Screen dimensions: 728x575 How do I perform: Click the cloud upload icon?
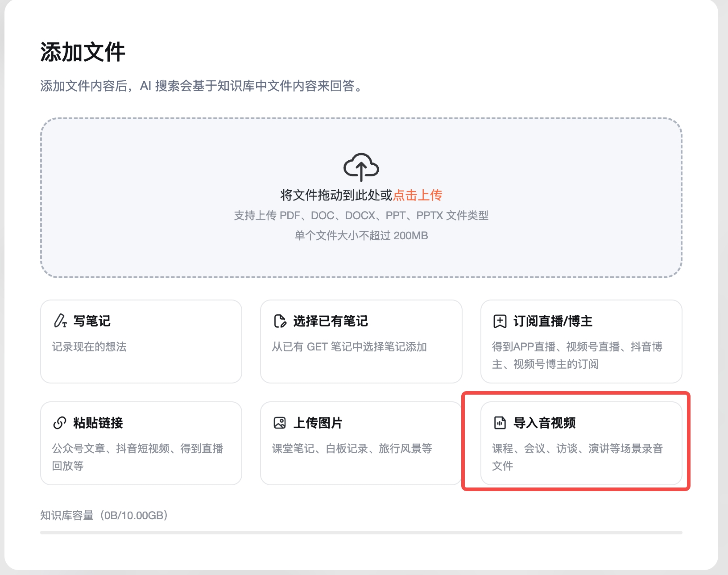[x=361, y=167]
